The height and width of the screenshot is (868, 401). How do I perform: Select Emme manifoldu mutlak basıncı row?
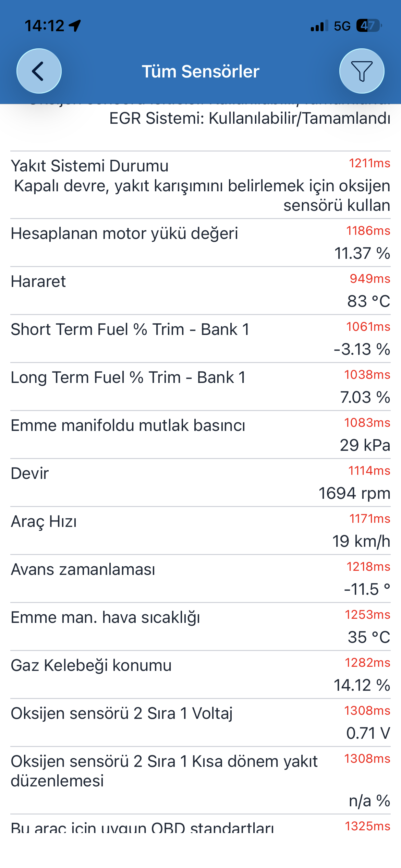[x=200, y=435]
